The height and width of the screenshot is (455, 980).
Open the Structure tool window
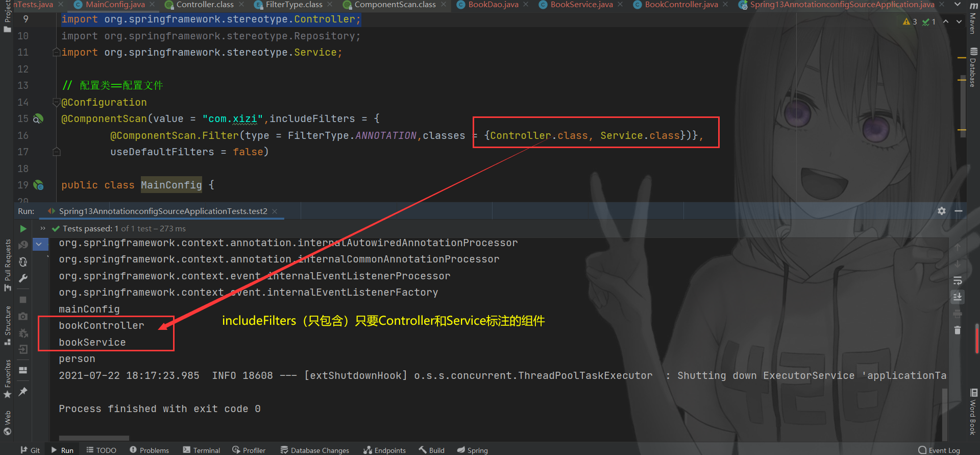tap(8, 325)
